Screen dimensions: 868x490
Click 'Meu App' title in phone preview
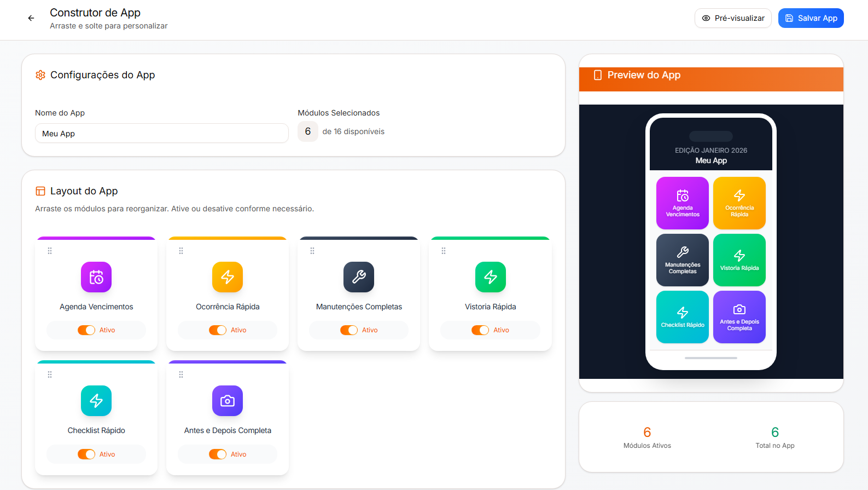(711, 160)
